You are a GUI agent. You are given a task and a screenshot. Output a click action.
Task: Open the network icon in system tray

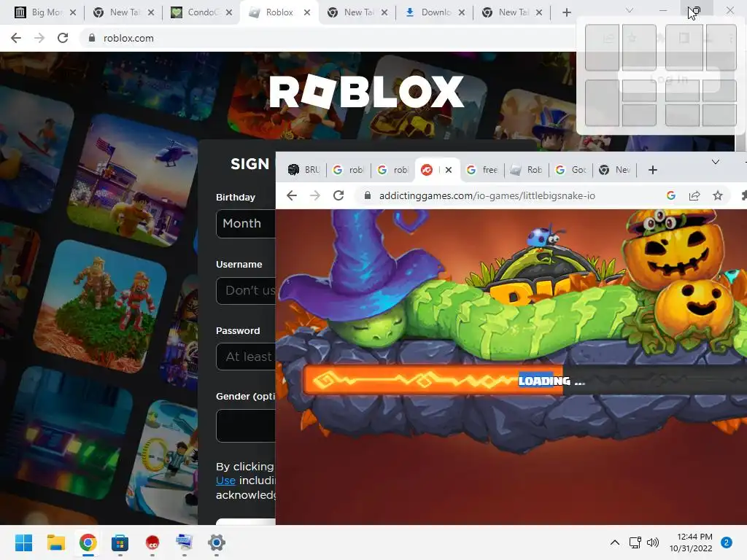(x=635, y=542)
